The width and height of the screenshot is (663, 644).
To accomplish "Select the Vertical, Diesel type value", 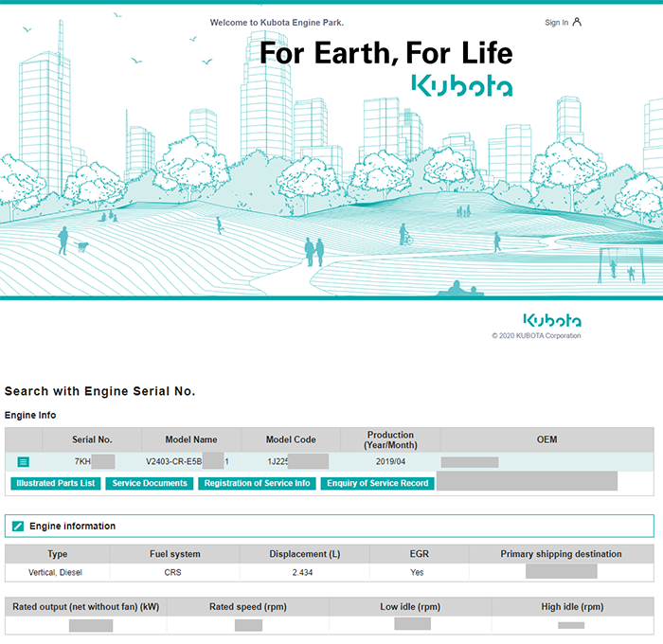I will tap(55, 573).
